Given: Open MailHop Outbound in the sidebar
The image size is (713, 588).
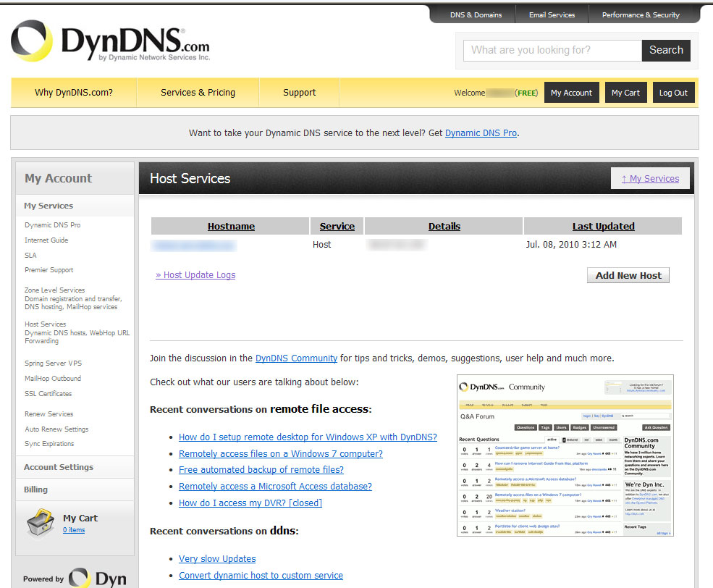Looking at the screenshot, I should tap(53, 378).
